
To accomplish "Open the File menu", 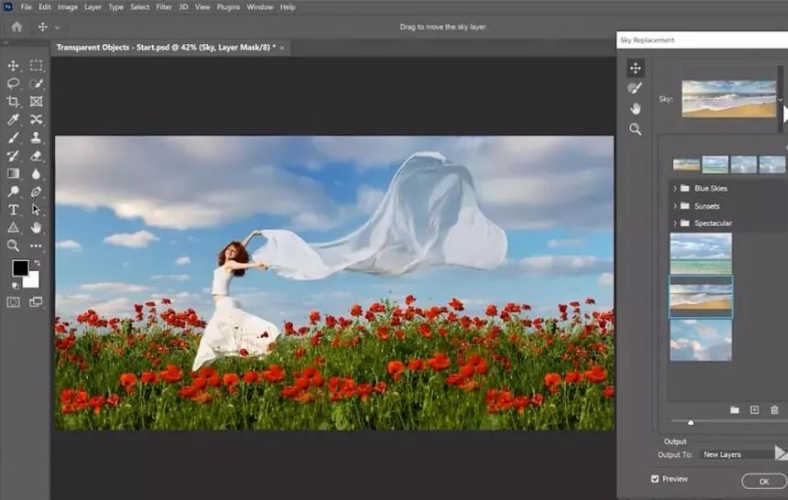I will point(26,7).
